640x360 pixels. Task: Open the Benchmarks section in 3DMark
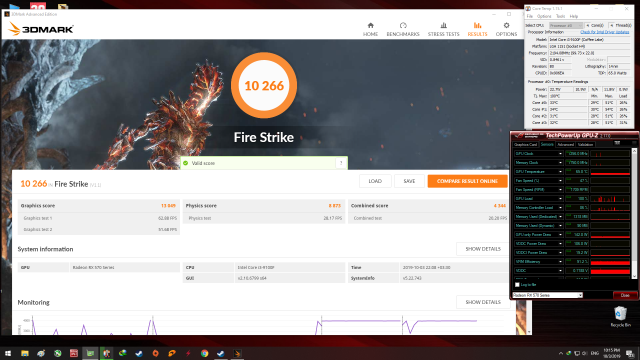coord(403,29)
